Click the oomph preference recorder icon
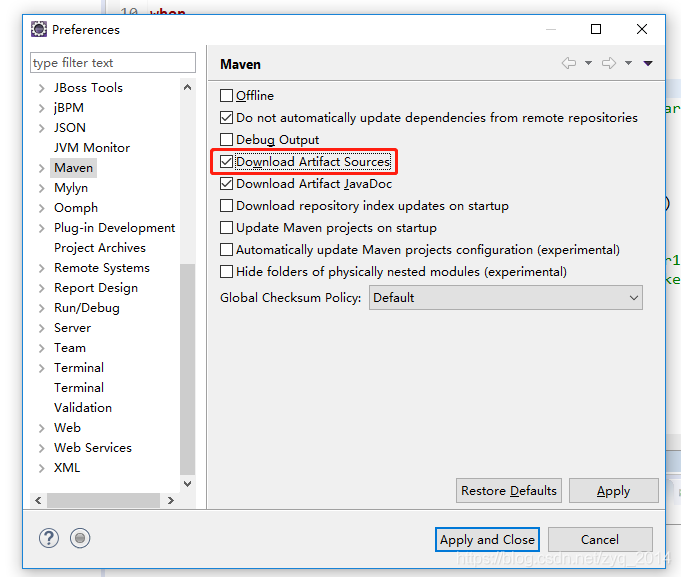This screenshot has width=681, height=577. pyautogui.click(x=80, y=538)
